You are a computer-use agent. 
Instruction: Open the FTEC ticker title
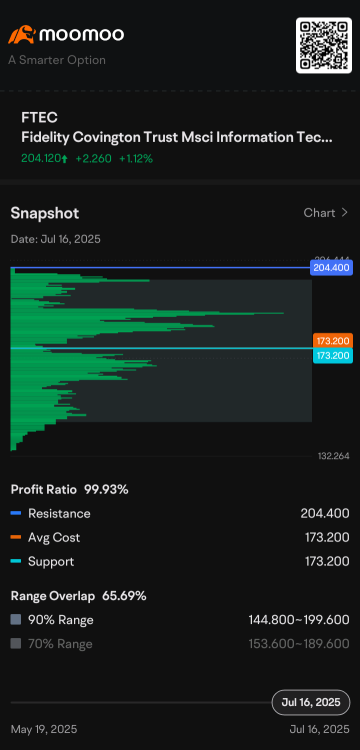click(x=40, y=118)
